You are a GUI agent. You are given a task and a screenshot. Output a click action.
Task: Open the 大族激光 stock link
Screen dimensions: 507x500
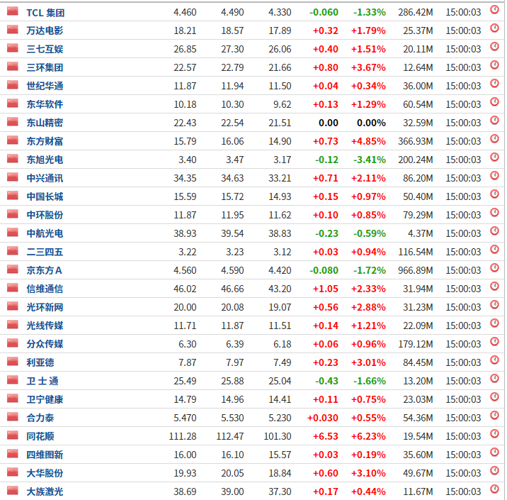click(45, 492)
